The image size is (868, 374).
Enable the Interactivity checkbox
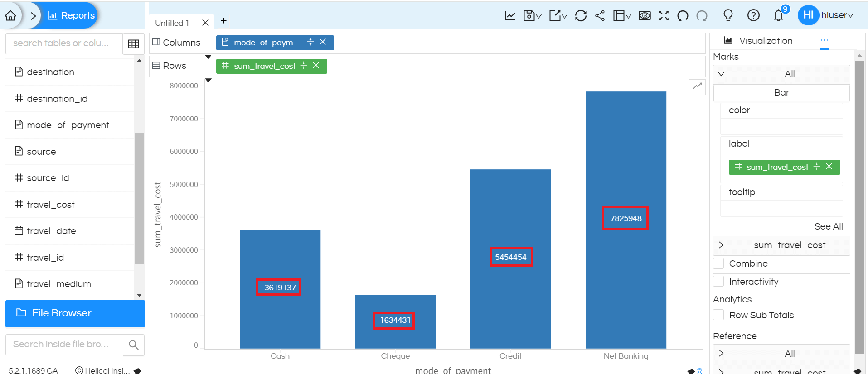pos(718,282)
